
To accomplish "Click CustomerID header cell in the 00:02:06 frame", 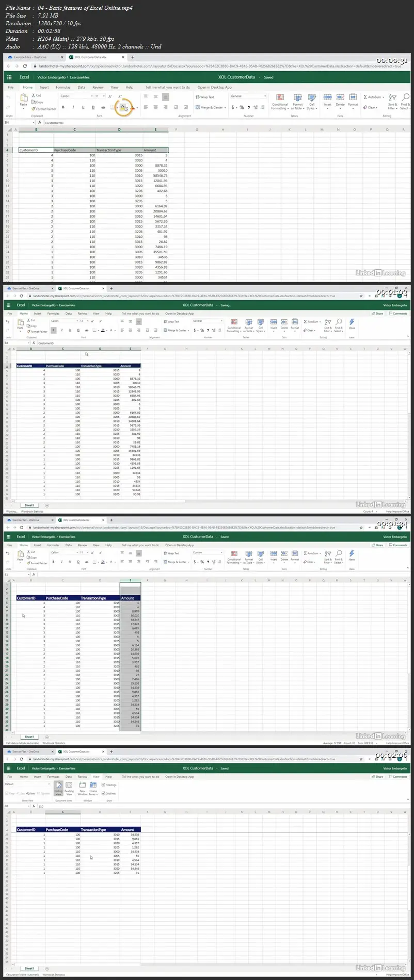I will tap(30, 830).
